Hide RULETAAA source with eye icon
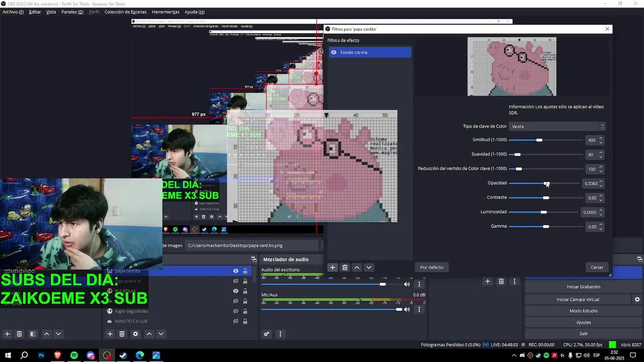 point(235,291)
